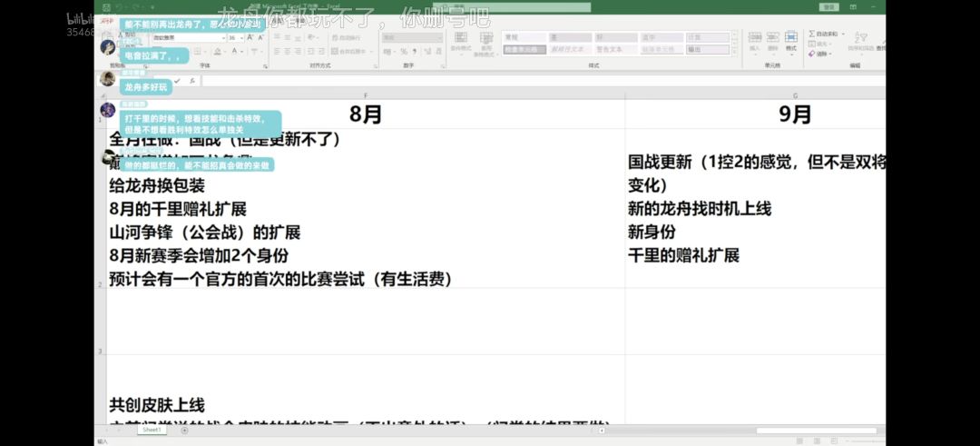Select the 检查单元格 cell style
Screen dimensions: 980x446
click(x=525, y=49)
